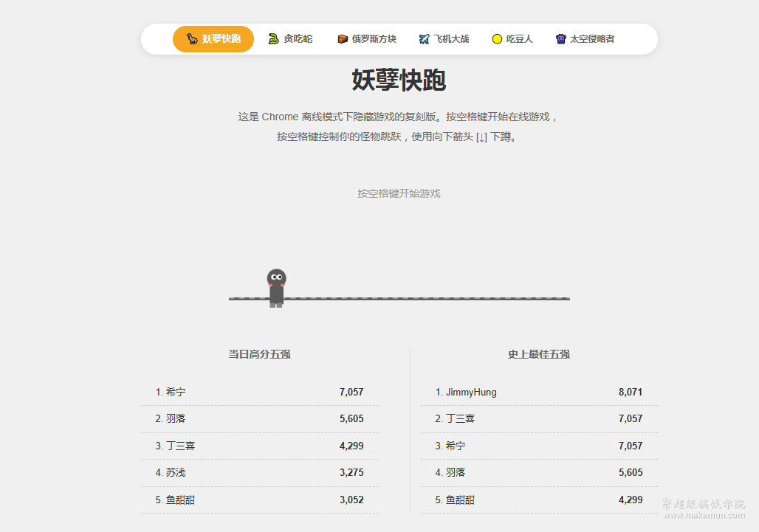Click the green snake icon

[x=273, y=38]
